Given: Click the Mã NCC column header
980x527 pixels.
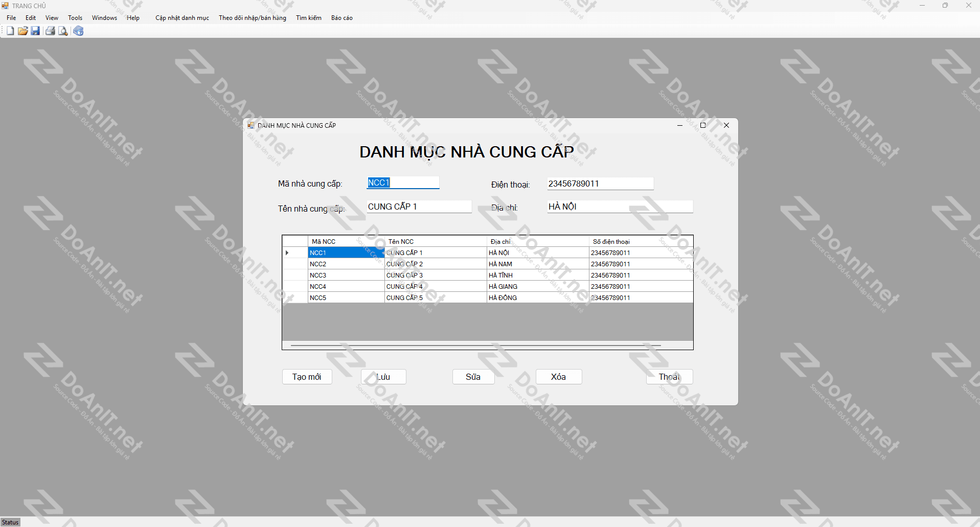Looking at the screenshot, I should tap(346, 241).
